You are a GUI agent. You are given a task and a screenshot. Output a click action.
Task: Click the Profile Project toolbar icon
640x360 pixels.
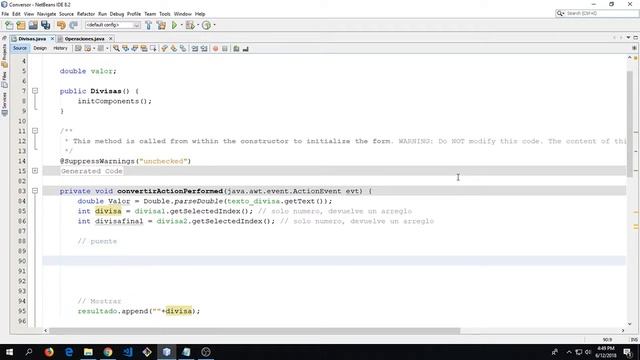tap(207, 25)
